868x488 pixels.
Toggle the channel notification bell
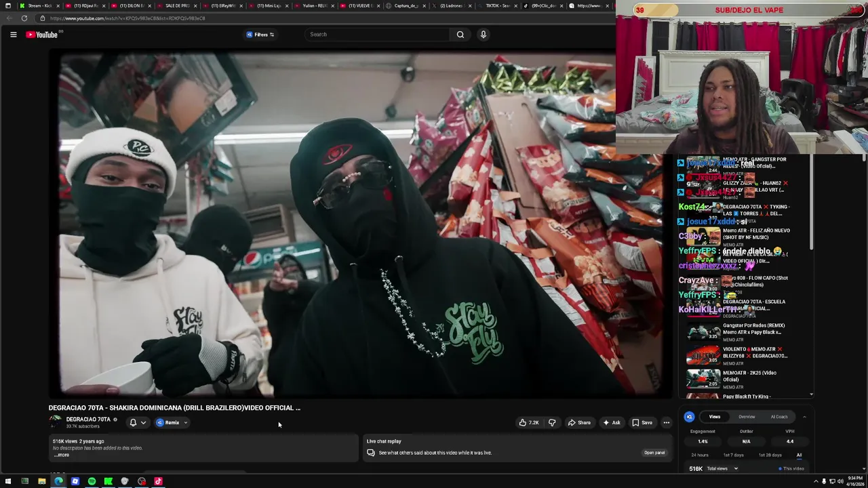[133, 423]
